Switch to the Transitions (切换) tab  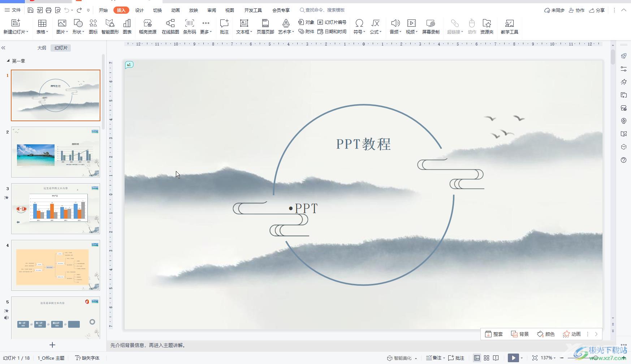point(157,10)
